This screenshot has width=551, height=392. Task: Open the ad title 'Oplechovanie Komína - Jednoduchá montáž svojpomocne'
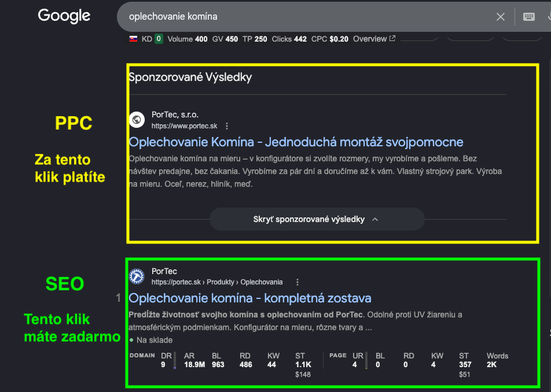(296, 142)
